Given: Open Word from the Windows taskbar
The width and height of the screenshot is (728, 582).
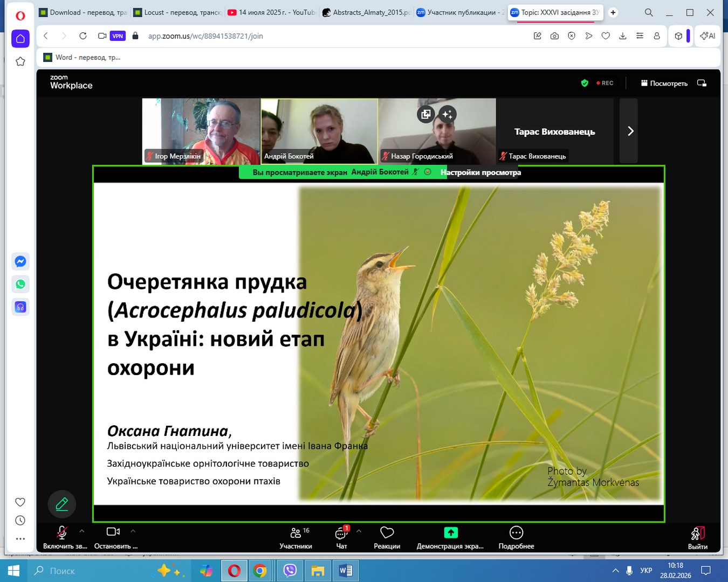Looking at the screenshot, I should click(346, 571).
